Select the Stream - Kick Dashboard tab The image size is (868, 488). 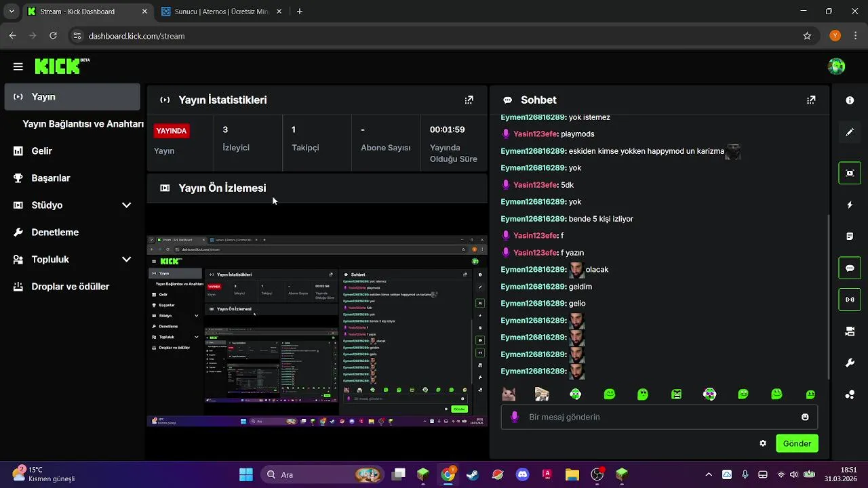(x=87, y=12)
